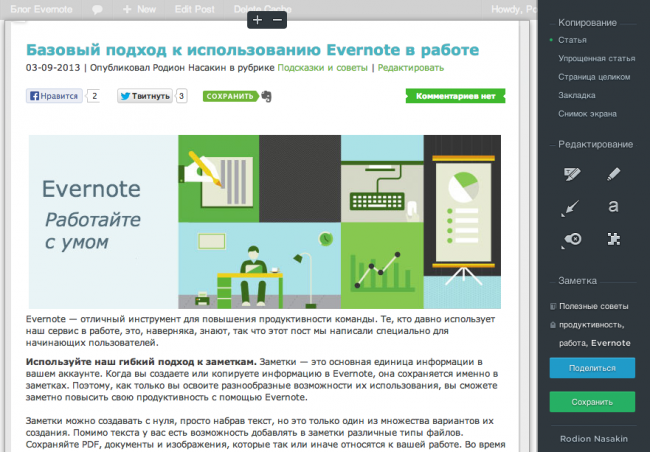Click the notebook icon next to Полезные советы
650x452 pixels.
(553, 306)
